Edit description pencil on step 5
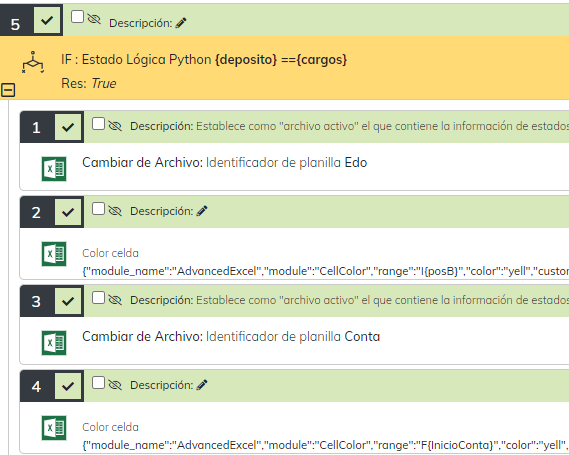Image resolution: width=569 pixels, height=455 pixels. (181, 23)
